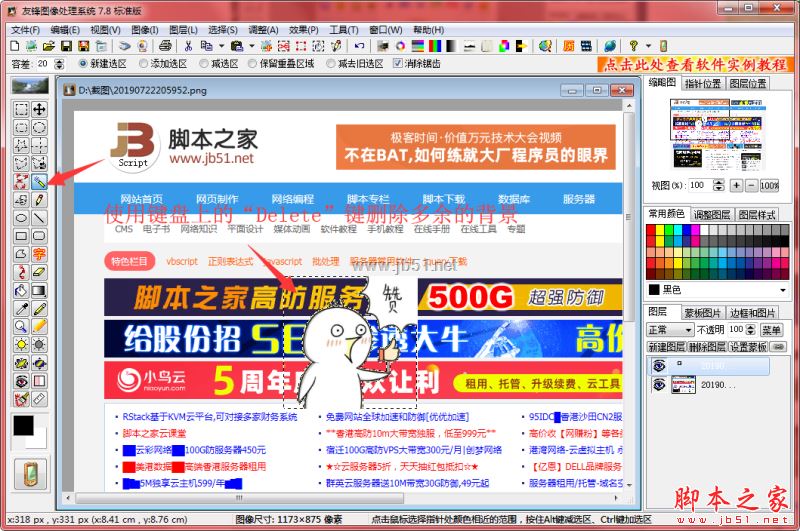Click the 删除图层 button
The width and height of the screenshot is (800, 531).
(707, 347)
